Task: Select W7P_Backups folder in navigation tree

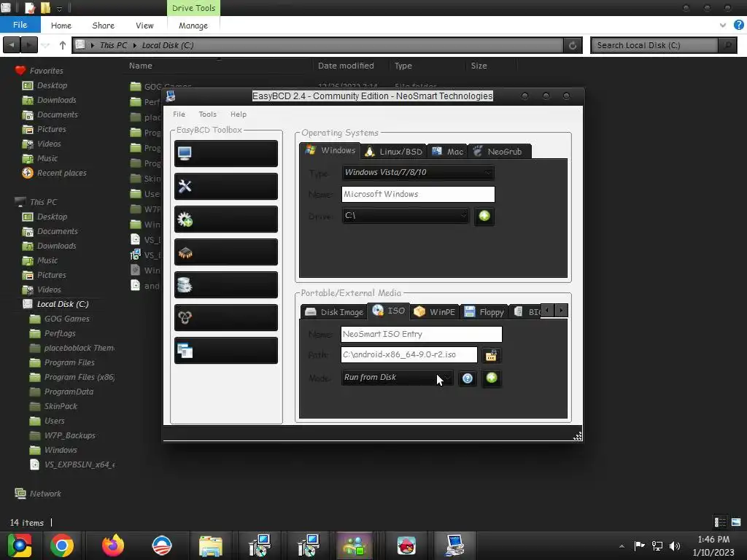Action: 69,435
